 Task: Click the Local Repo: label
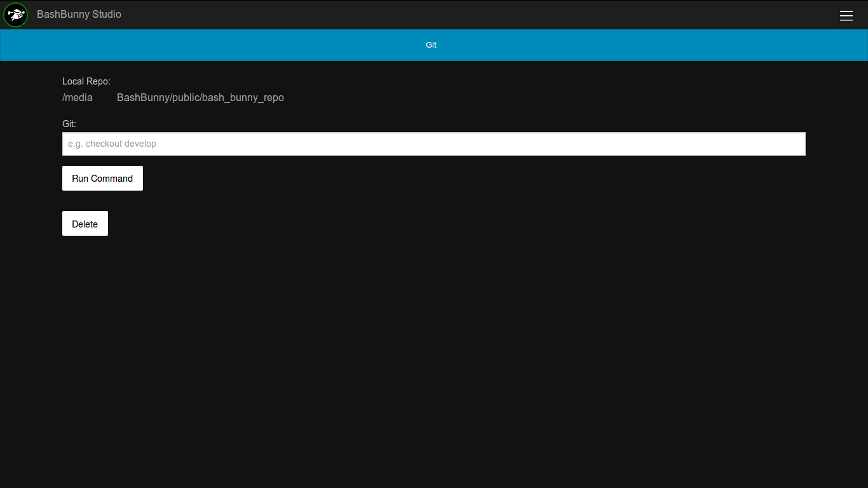[86, 81]
